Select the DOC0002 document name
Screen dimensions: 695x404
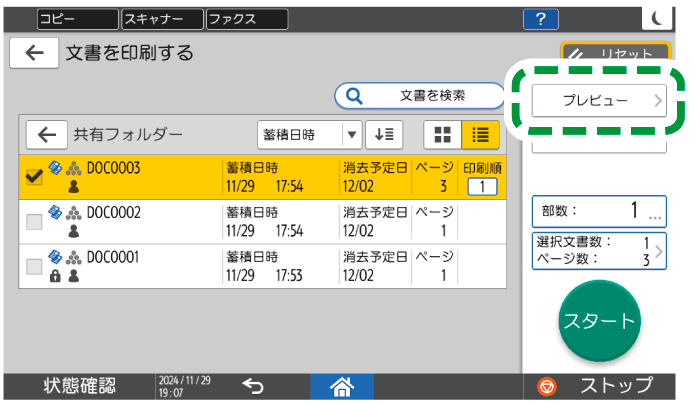pyautogui.click(x=113, y=213)
